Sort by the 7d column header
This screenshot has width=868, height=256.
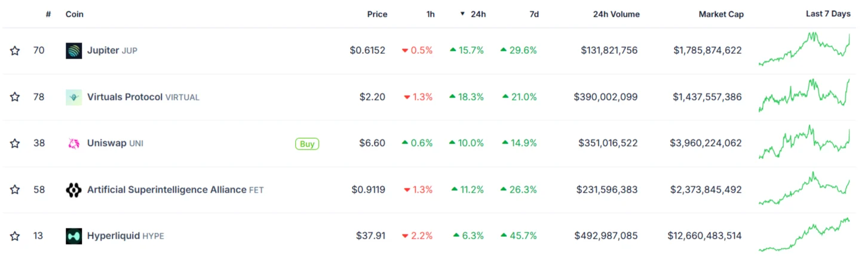[x=534, y=14]
